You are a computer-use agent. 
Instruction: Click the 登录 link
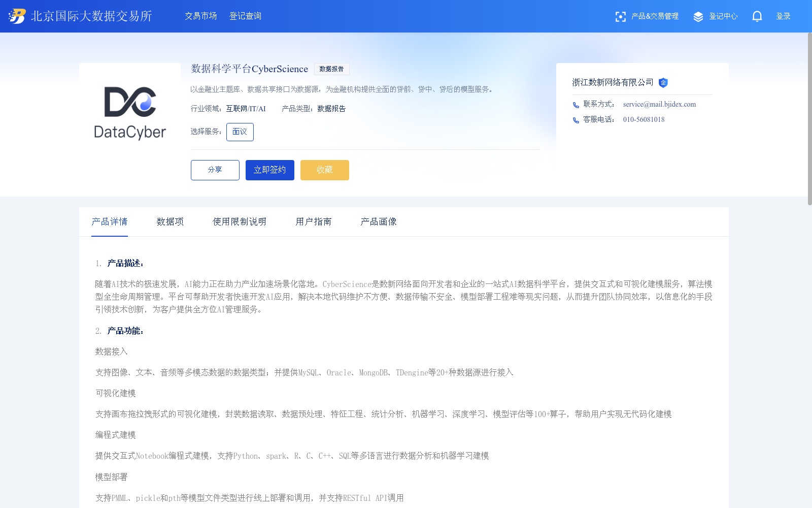[784, 16]
